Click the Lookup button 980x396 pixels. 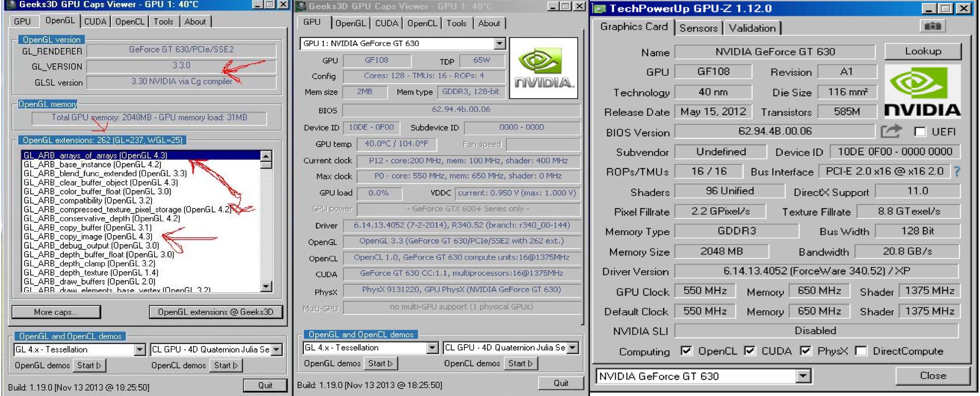click(923, 51)
